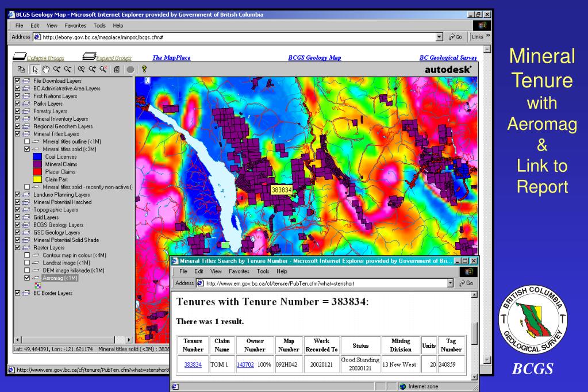Open address dropdown in Mineral Titles Search window

tap(451, 283)
